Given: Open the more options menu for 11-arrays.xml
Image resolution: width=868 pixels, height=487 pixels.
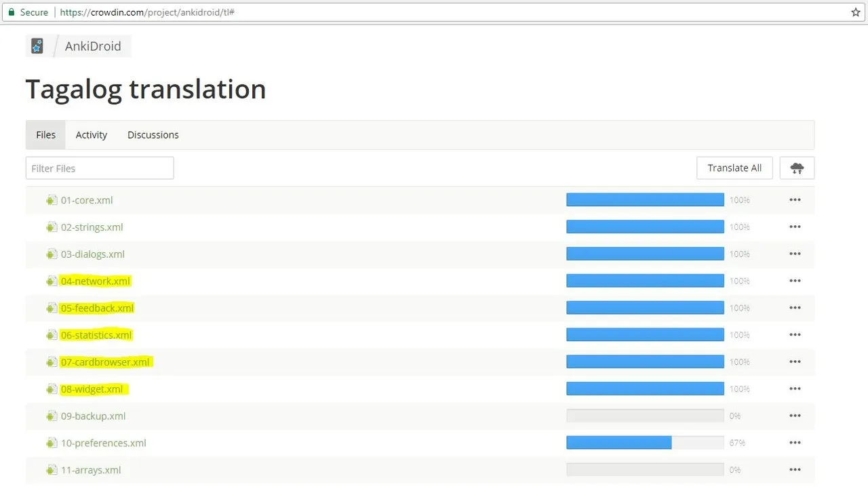Looking at the screenshot, I should point(795,469).
